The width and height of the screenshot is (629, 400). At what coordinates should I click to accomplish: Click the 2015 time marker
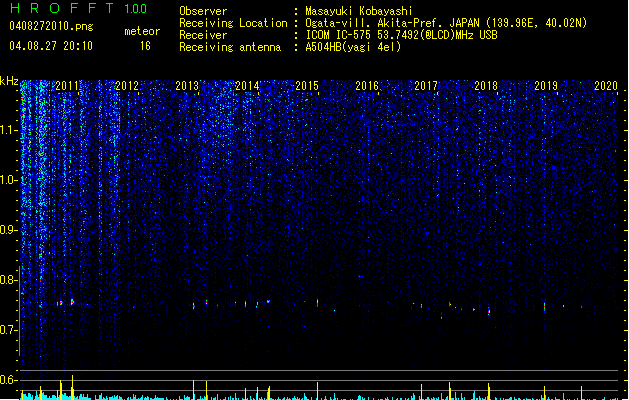(x=307, y=86)
